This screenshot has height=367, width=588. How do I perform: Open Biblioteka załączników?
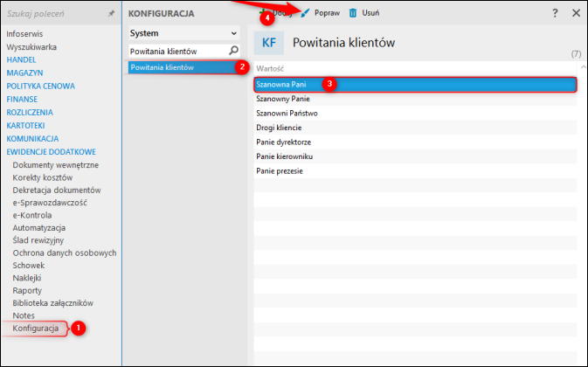point(53,303)
